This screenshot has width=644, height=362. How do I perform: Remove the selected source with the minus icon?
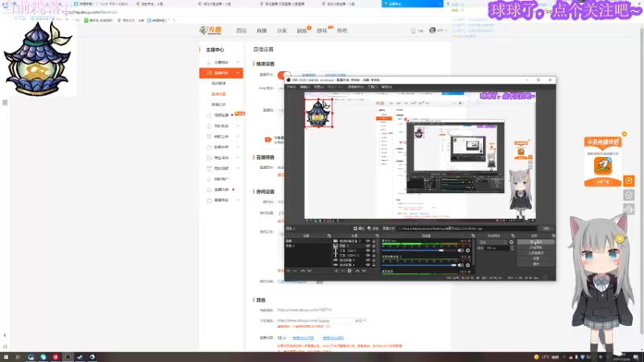[343, 271]
